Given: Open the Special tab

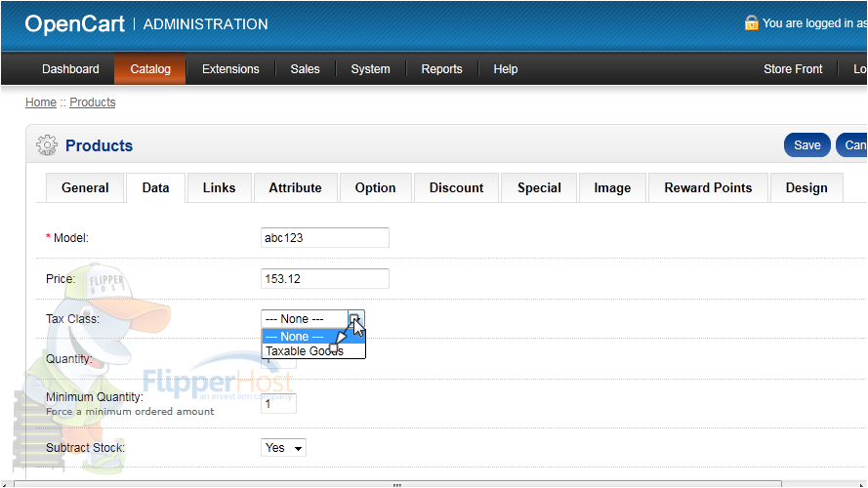Looking at the screenshot, I should pos(539,188).
